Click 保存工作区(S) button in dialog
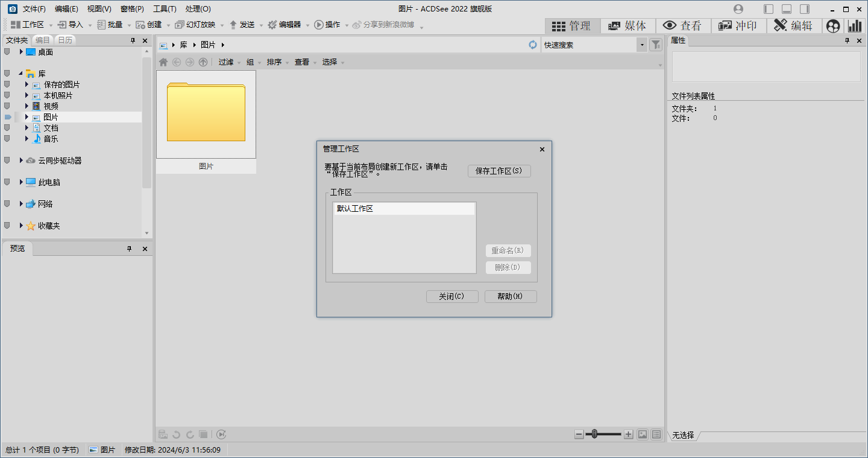Image resolution: width=868 pixels, height=458 pixels. pos(499,171)
